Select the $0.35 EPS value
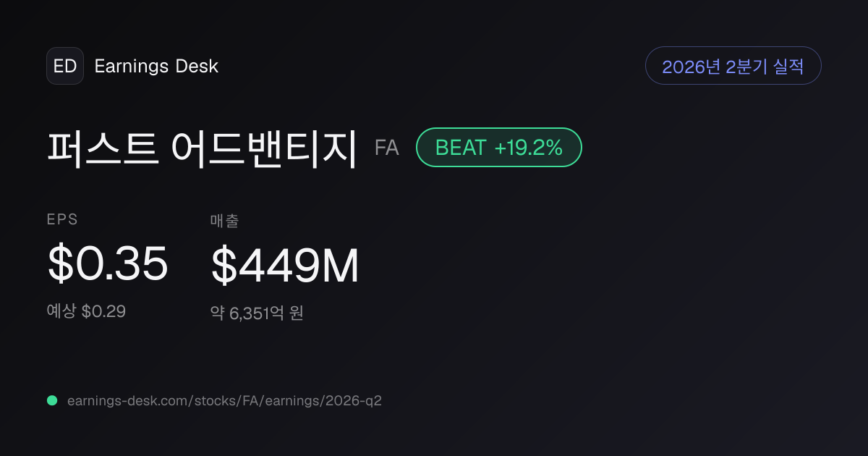This screenshot has height=456, width=868. point(108,264)
